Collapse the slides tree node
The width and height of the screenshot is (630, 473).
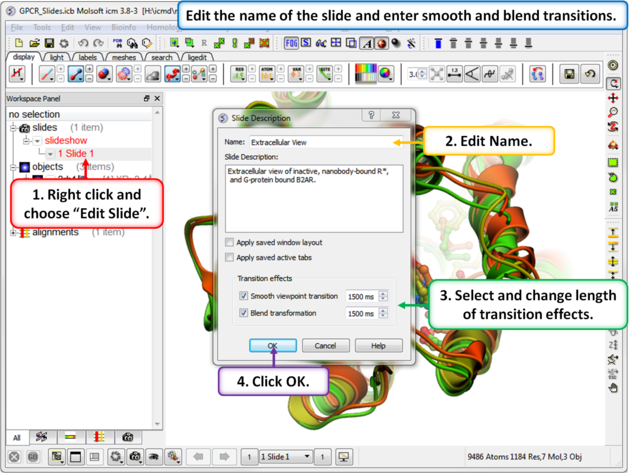(x=13, y=128)
